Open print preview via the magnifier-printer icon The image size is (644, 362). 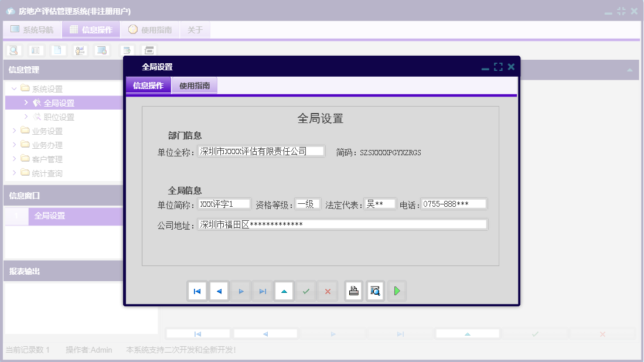[375, 291]
